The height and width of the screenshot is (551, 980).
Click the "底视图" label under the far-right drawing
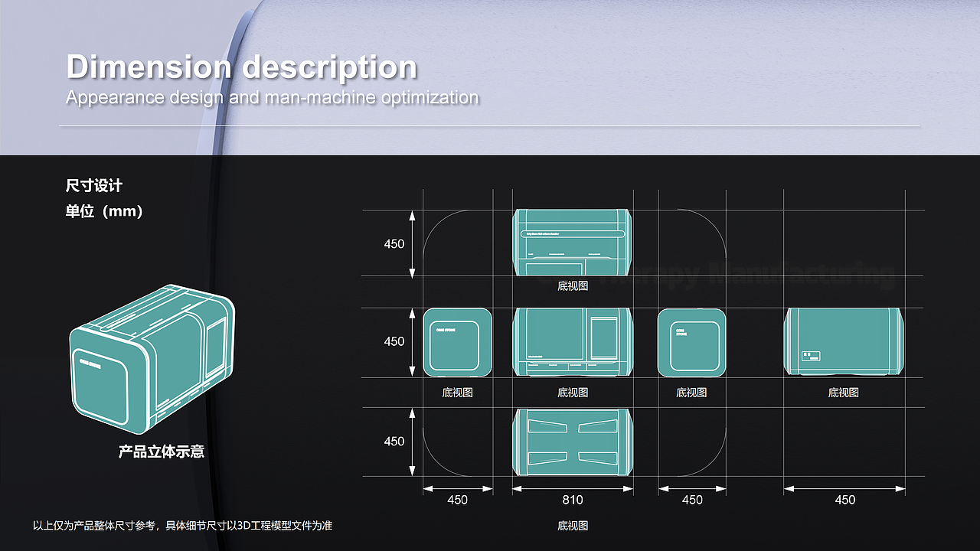844,393
